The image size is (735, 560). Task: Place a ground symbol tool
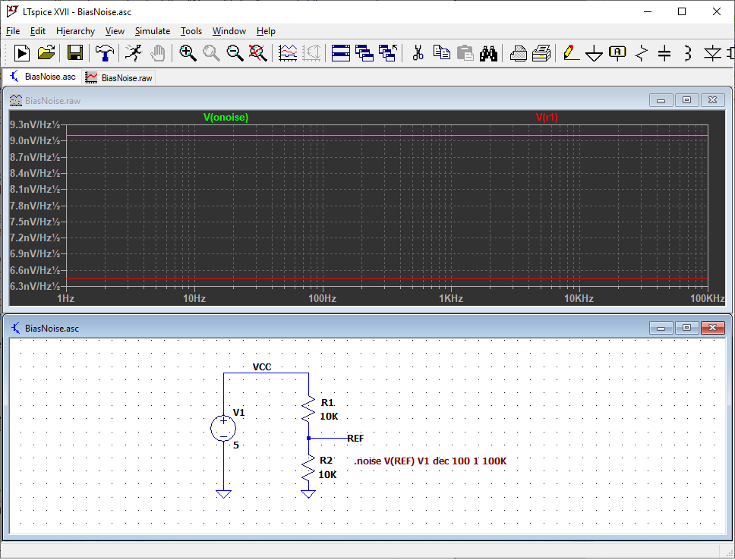pos(594,54)
